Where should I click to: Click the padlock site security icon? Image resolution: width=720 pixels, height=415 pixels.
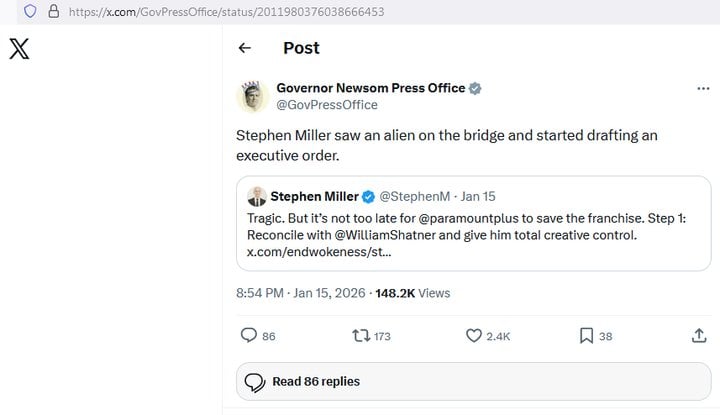coord(53,12)
